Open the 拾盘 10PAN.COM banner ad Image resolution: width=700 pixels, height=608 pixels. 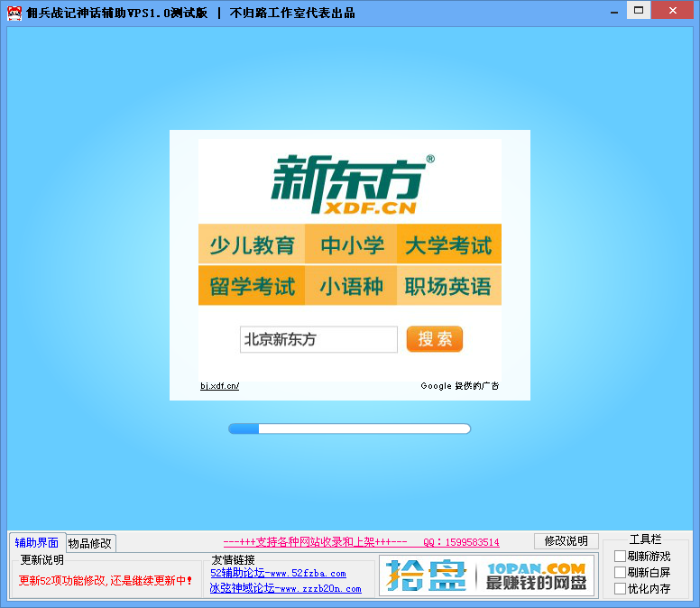point(486,576)
